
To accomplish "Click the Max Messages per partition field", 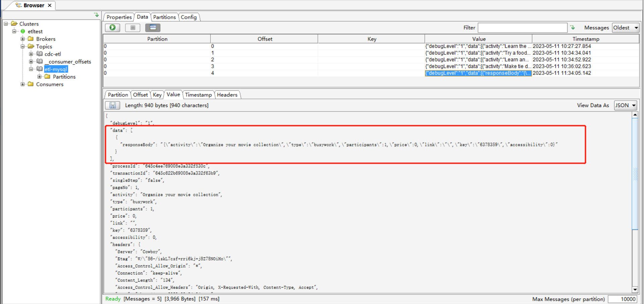I will 623,299.
